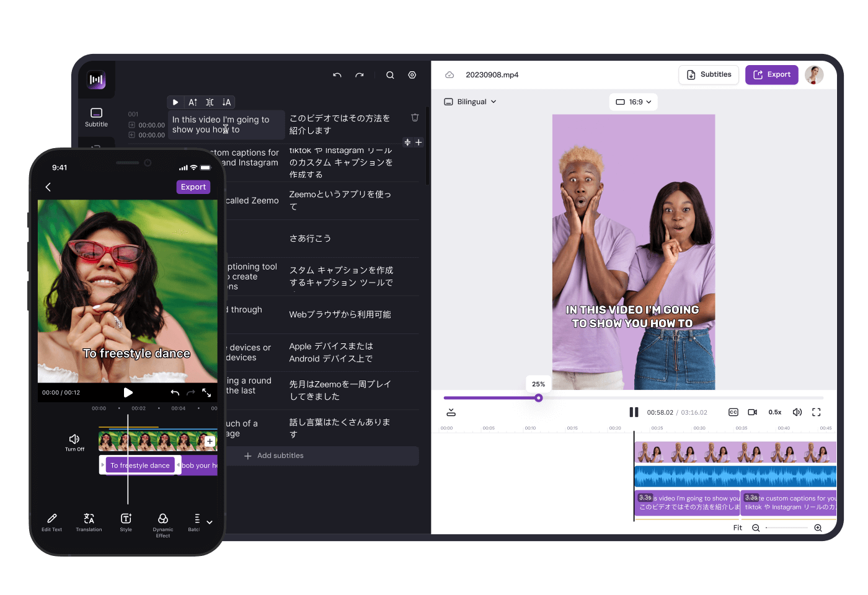Split the subtitle using the split icon
The width and height of the screenshot is (868, 595).
coord(210,102)
